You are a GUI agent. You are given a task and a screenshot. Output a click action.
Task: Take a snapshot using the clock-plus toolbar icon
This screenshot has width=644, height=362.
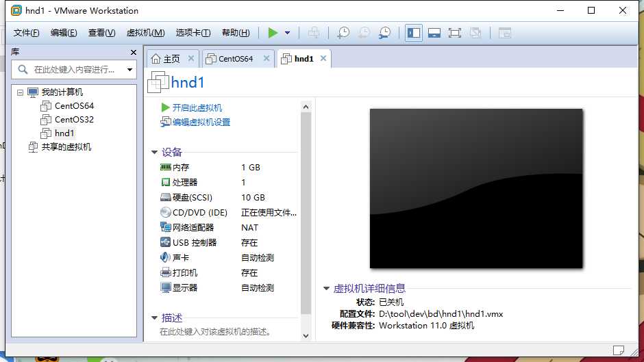coord(343,33)
